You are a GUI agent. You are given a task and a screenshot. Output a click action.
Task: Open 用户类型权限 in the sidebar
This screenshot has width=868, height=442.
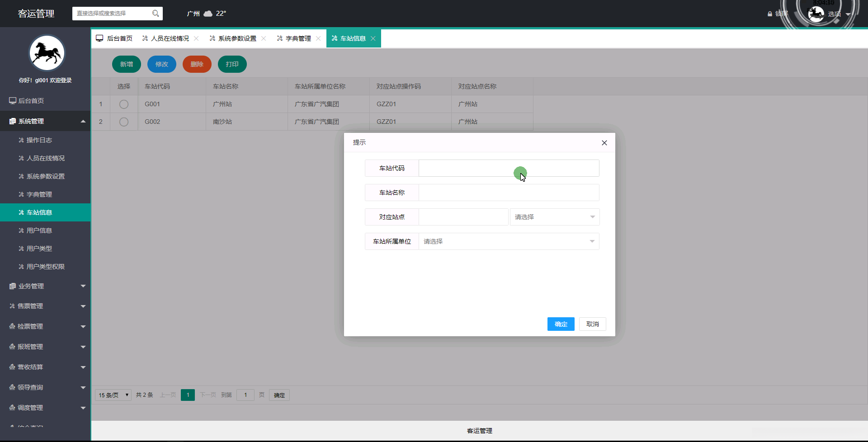point(45,267)
